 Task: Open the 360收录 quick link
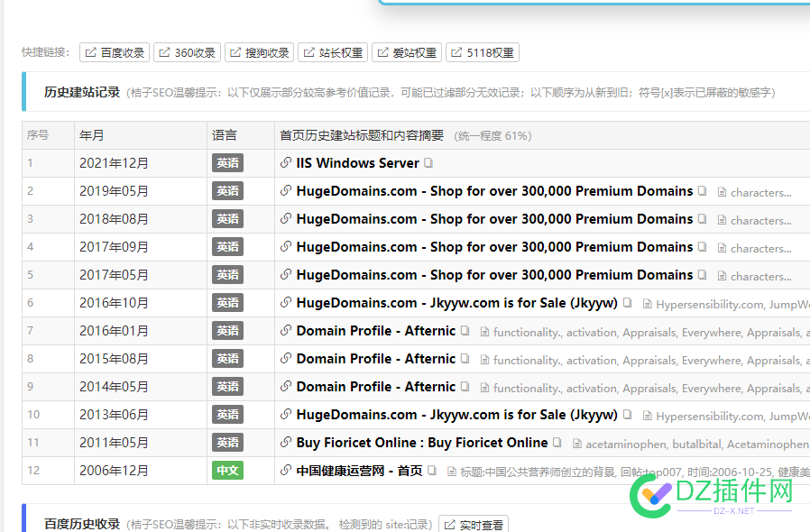[187, 52]
